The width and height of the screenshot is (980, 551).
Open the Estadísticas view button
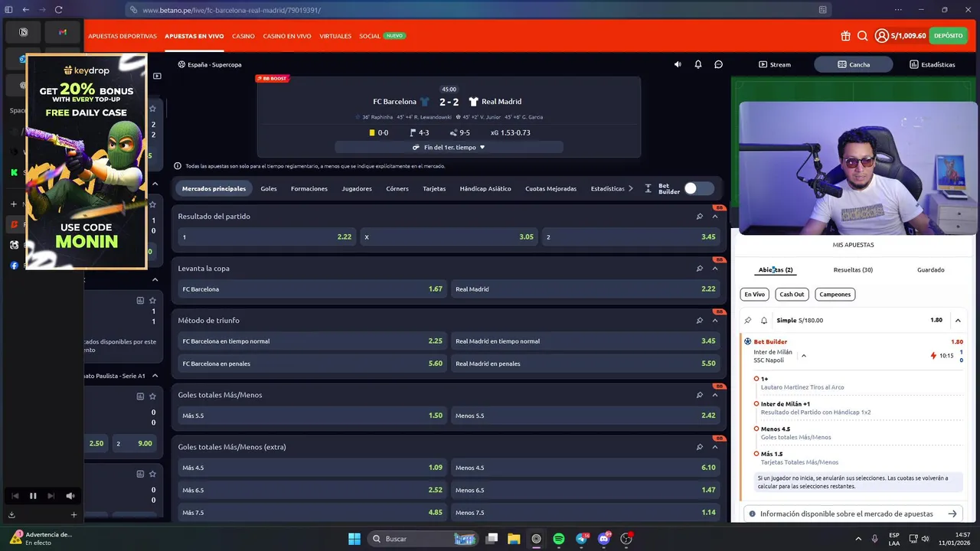coord(933,64)
